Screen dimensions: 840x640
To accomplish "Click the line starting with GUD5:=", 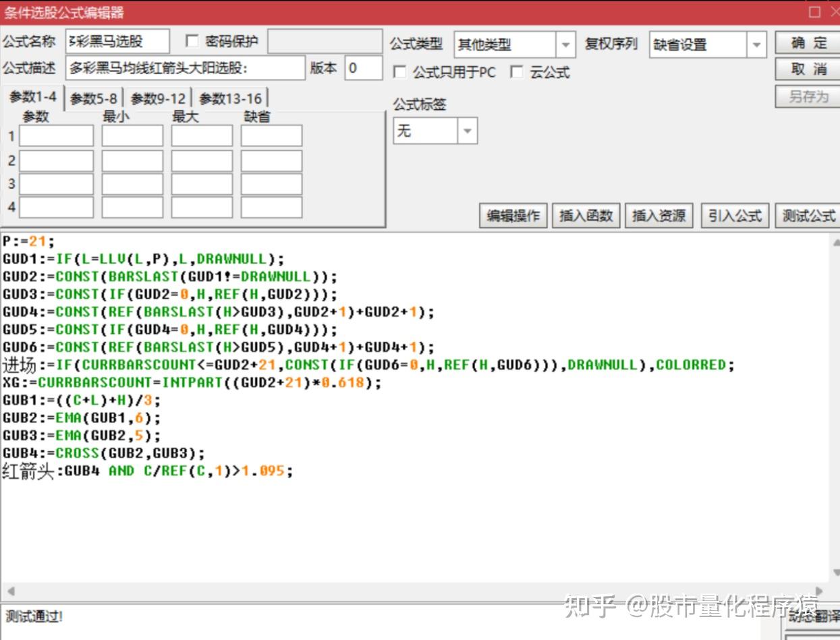I will (x=169, y=329).
